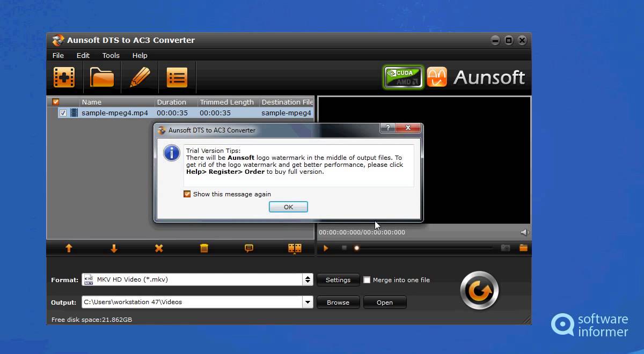Click the Free disk space status text
644x354 pixels.
(x=92, y=320)
